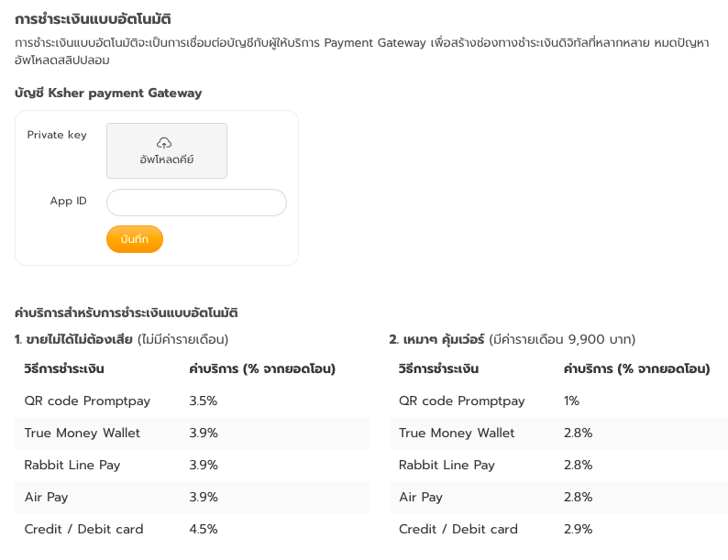Click วิธีการชำระเงิน column header in first table
Screen dimensions: 728x560
coord(64,368)
